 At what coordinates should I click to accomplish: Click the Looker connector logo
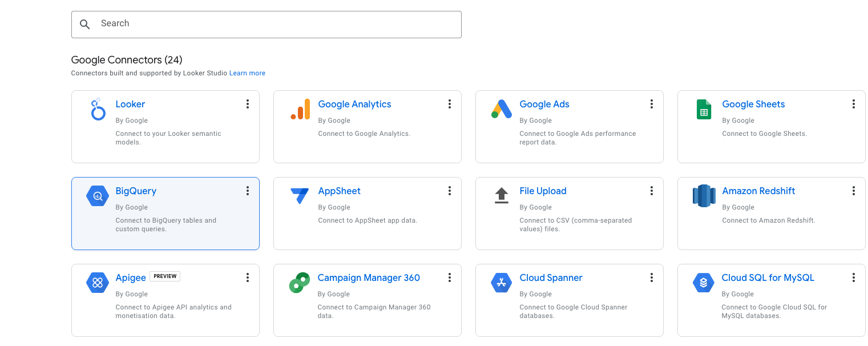(x=98, y=109)
